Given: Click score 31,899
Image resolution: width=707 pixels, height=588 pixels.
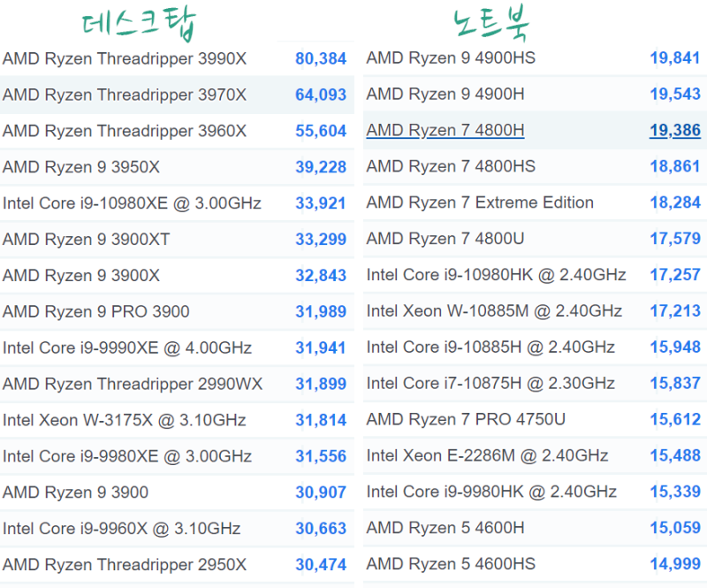Looking at the screenshot, I should click(321, 384).
